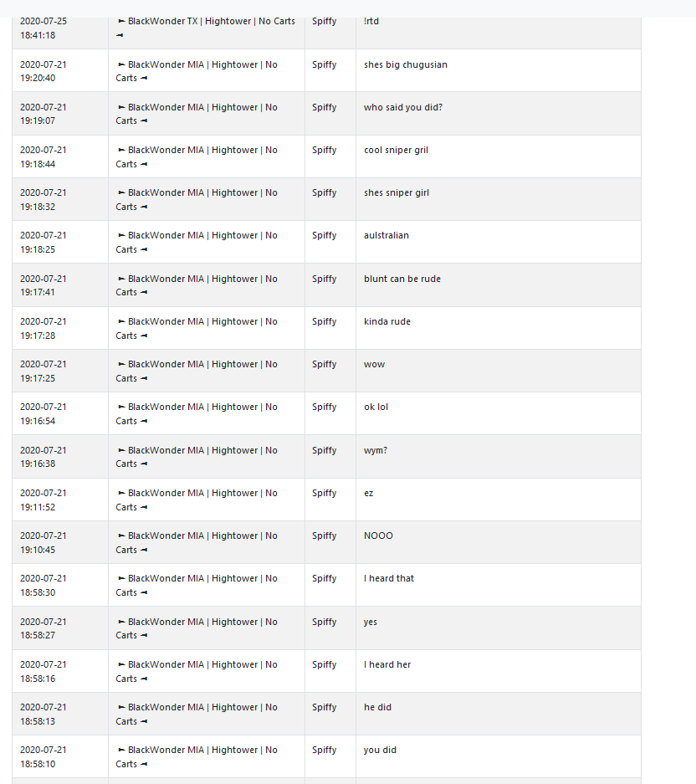Select the 'aulstralian' chat message
The image size is (696, 784).
386,235
